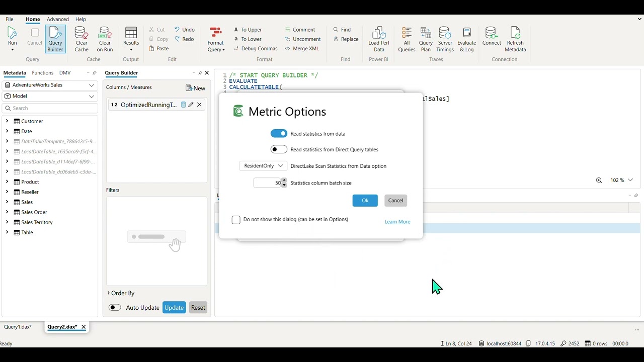The image size is (644, 362).
Task: Edit the OptimizedRunningT... measure
Action: [191, 105]
